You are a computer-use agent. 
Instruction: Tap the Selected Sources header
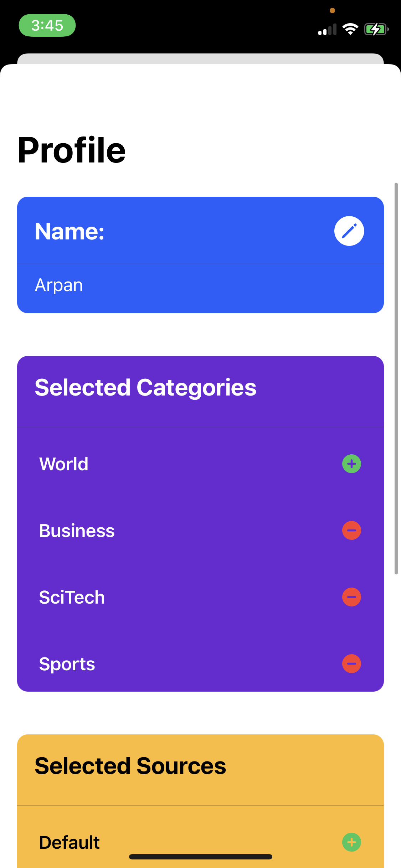(130, 766)
